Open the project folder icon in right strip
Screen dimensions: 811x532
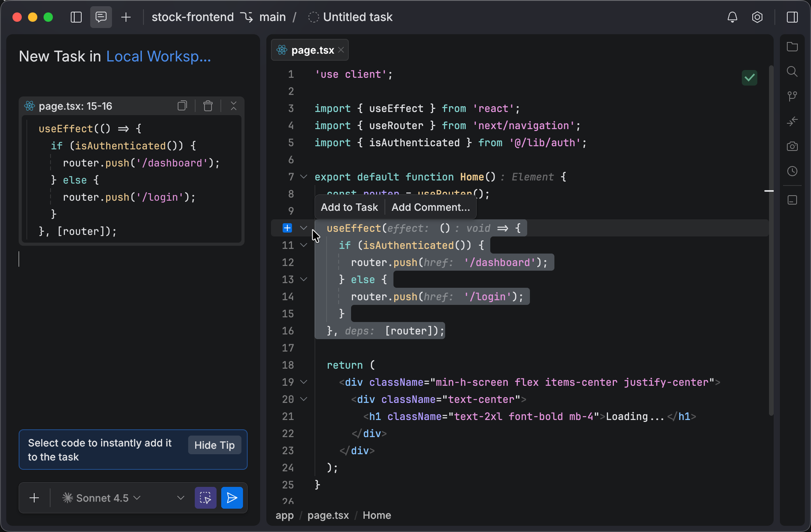(792, 47)
